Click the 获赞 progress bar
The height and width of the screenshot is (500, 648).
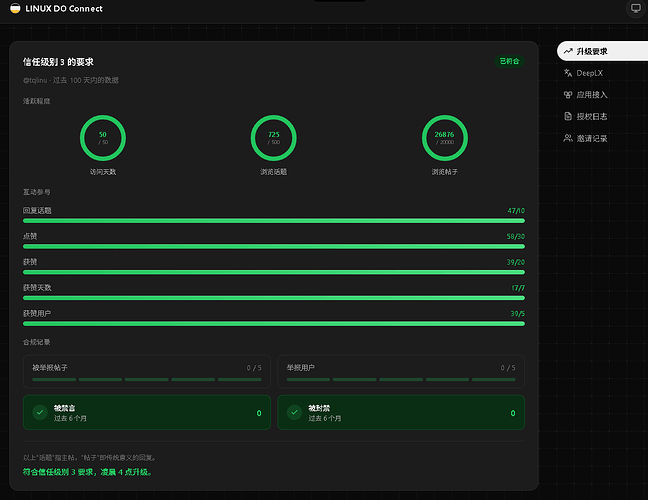pyautogui.click(x=274, y=272)
